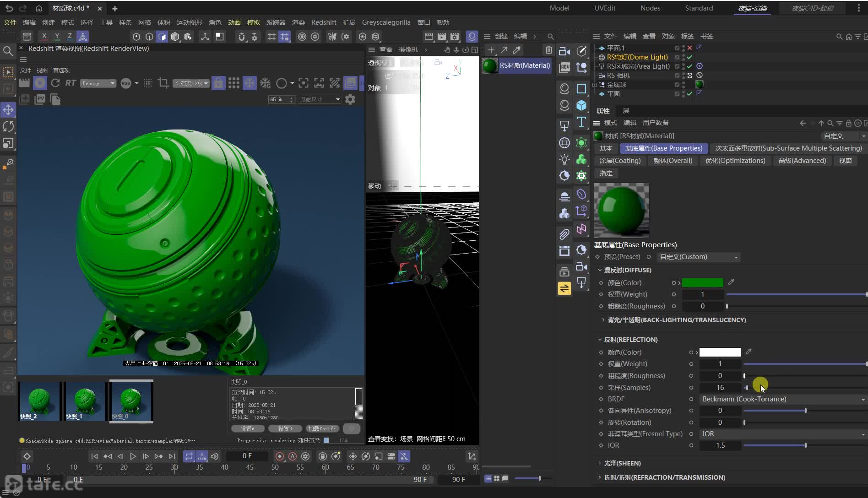Collapse the 反射(REFLECTION) section
The height and width of the screenshot is (498, 868).
[600, 340]
